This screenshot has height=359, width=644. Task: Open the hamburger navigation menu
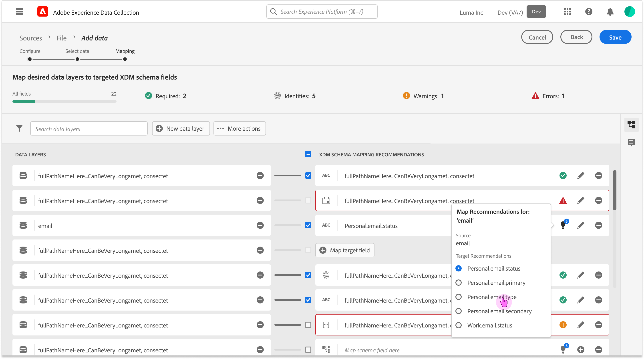pyautogui.click(x=19, y=12)
